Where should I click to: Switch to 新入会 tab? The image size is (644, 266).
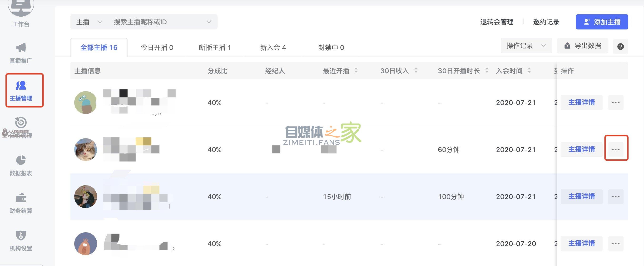(x=273, y=47)
